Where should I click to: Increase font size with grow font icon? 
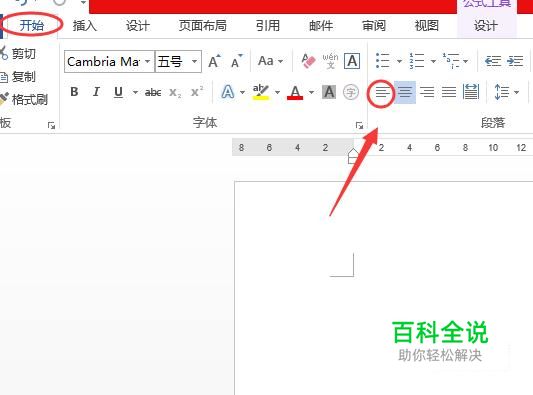pos(214,61)
